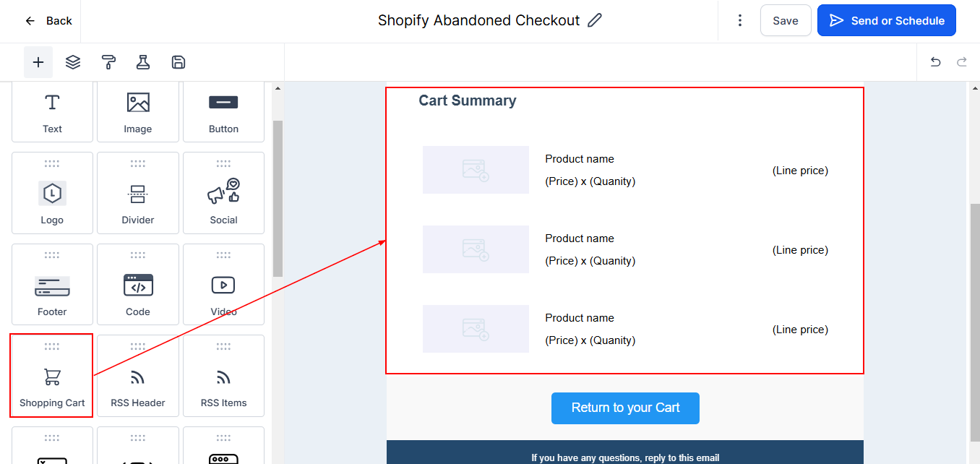Open the paint roller styles tab
Viewport: 980px width, 464px height.
click(x=108, y=62)
